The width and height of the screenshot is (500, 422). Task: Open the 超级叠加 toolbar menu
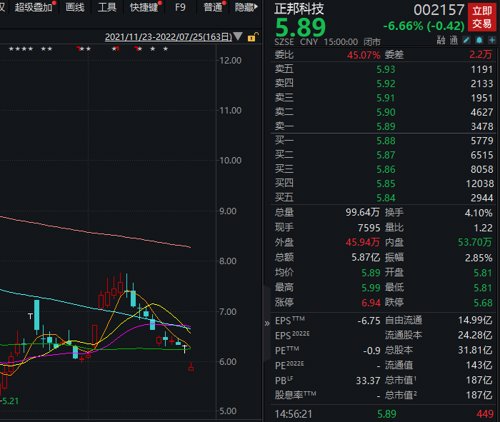33,7
